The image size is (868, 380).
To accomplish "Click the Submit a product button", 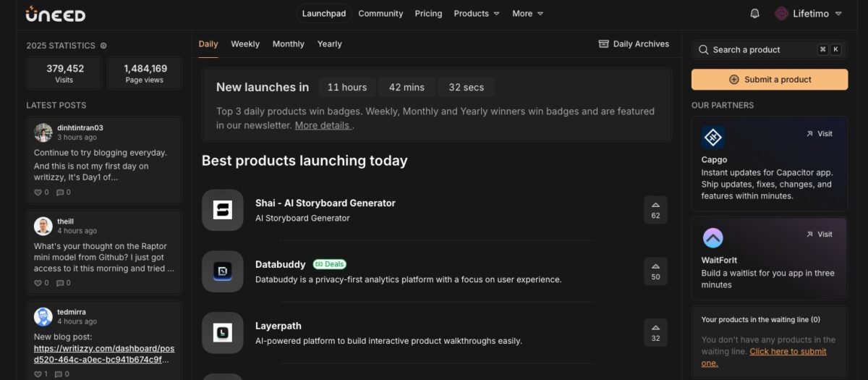I will pyautogui.click(x=769, y=80).
